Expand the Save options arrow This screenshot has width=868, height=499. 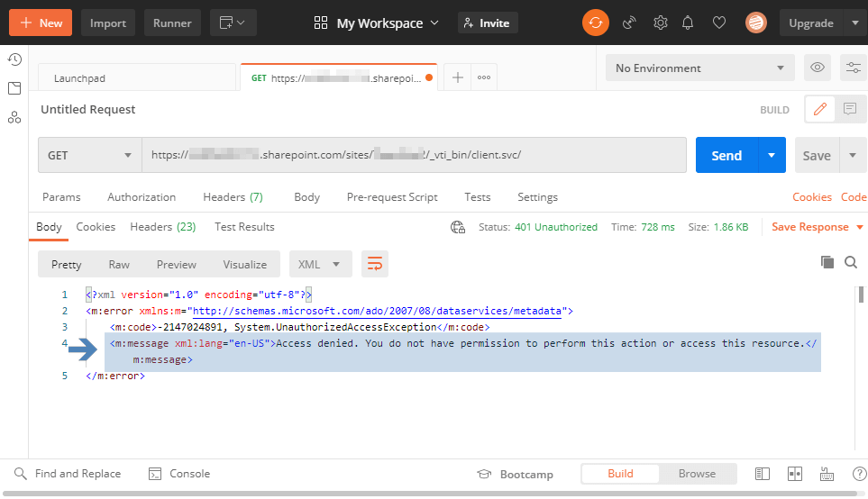[x=853, y=156]
